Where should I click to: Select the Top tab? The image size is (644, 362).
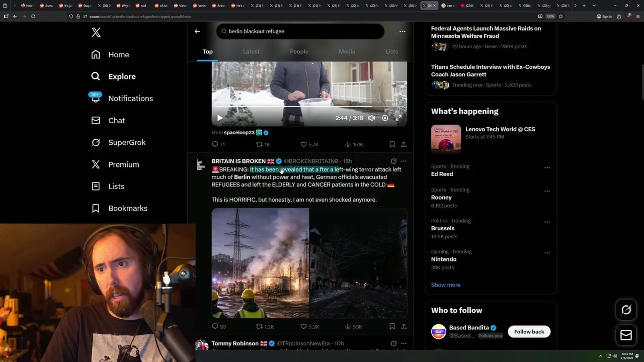click(207, 51)
